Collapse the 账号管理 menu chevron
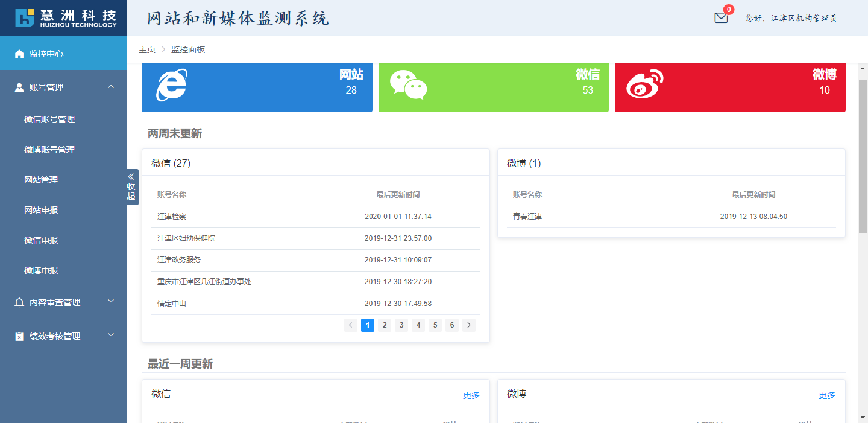 tap(111, 87)
